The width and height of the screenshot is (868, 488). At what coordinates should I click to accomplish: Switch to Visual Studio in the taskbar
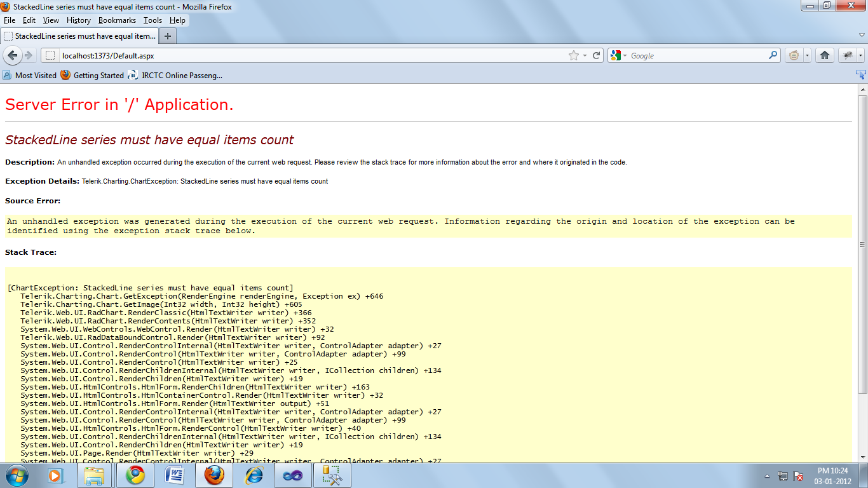[292, 475]
